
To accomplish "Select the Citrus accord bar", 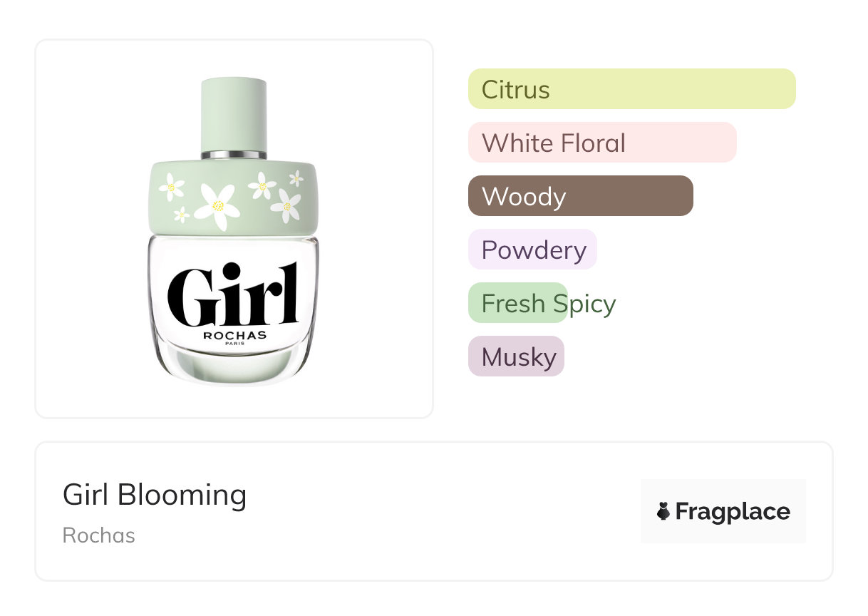I will point(631,89).
